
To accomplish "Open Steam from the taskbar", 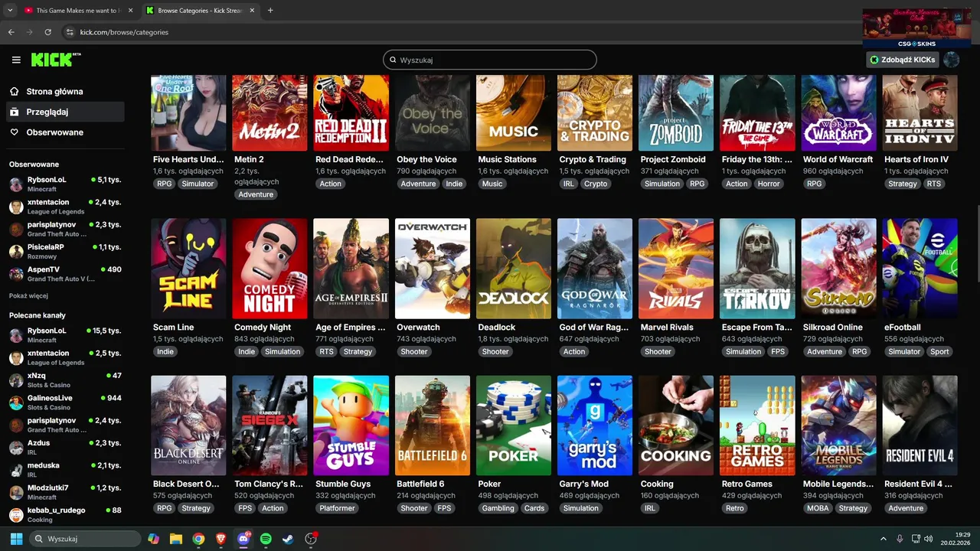I will pos(288,539).
